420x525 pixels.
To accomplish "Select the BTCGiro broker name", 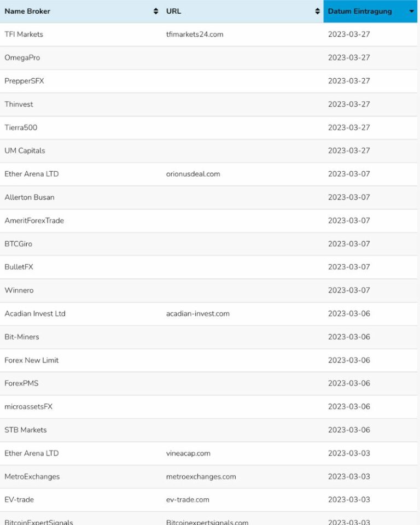I will point(19,244).
